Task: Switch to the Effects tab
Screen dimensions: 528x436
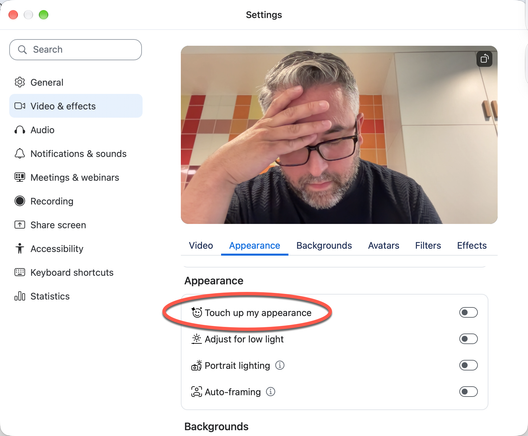Action: tap(472, 245)
